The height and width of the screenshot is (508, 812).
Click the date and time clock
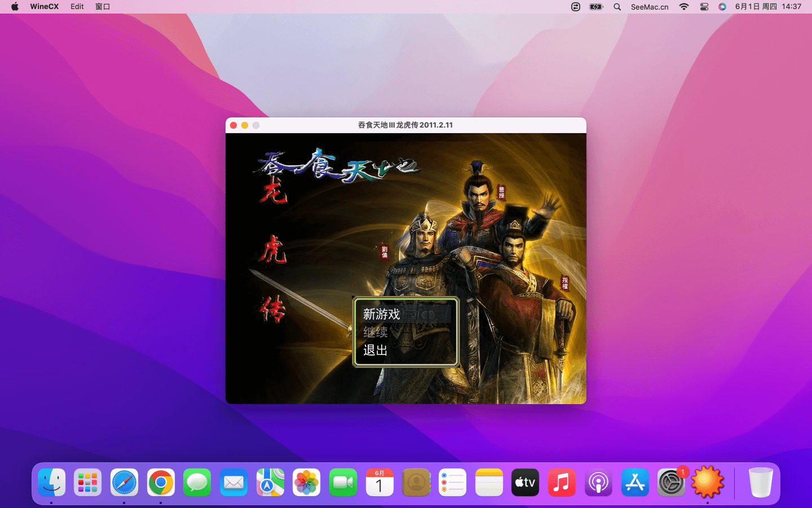pos(768,7)
